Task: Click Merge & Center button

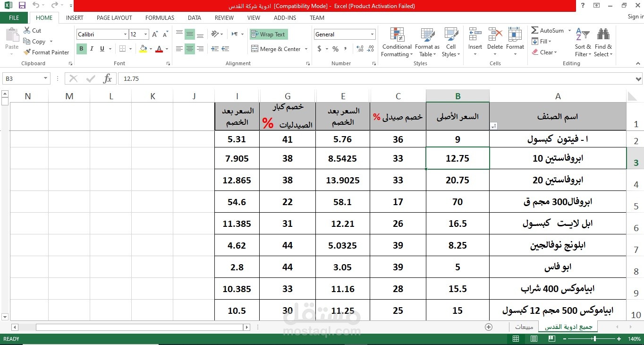Action: tap(276, 49)
